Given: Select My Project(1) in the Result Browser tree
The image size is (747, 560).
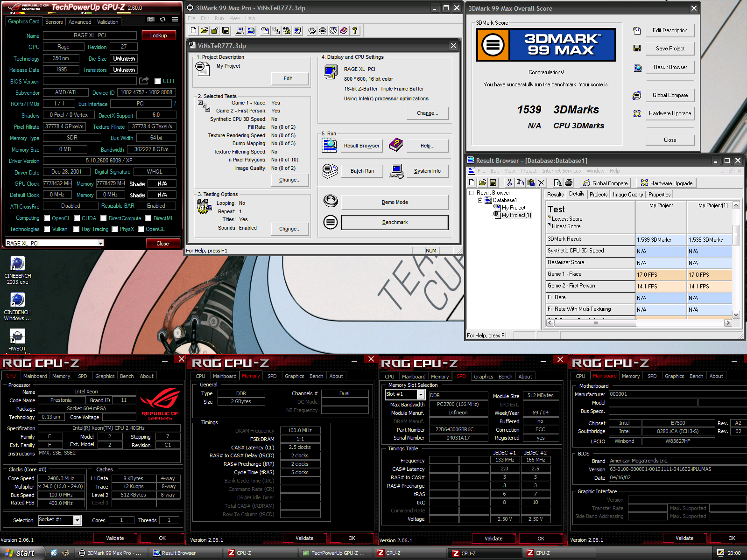Looking at the screenshot, I should 516,215.
